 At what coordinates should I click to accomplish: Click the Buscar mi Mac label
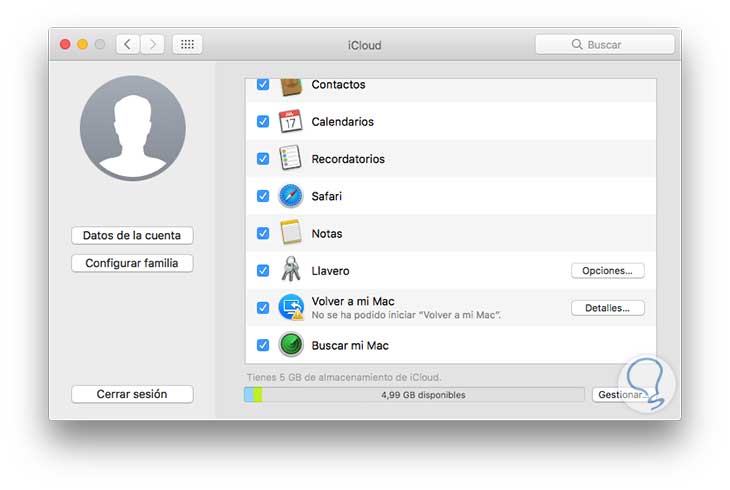pos(350,345)
